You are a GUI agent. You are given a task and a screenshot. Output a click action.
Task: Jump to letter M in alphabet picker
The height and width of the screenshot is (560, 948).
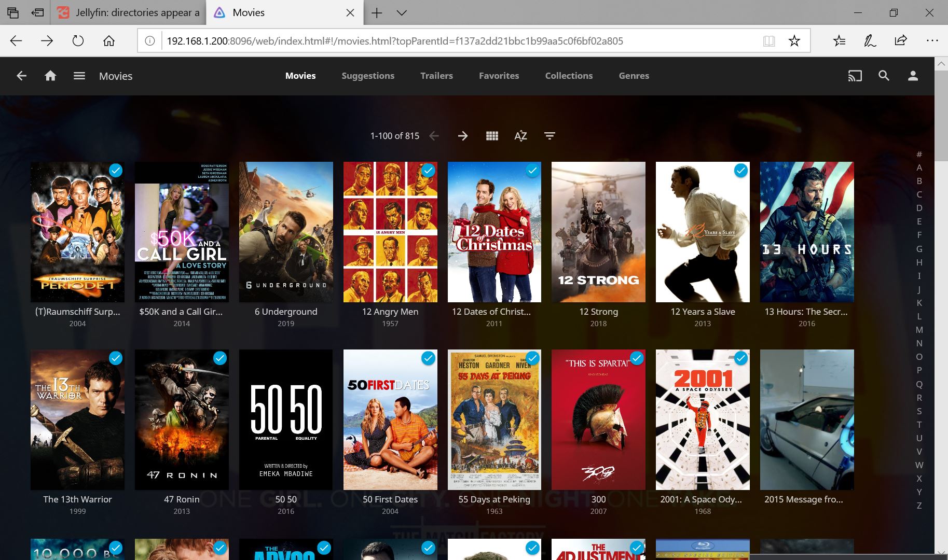pos(919,330)
